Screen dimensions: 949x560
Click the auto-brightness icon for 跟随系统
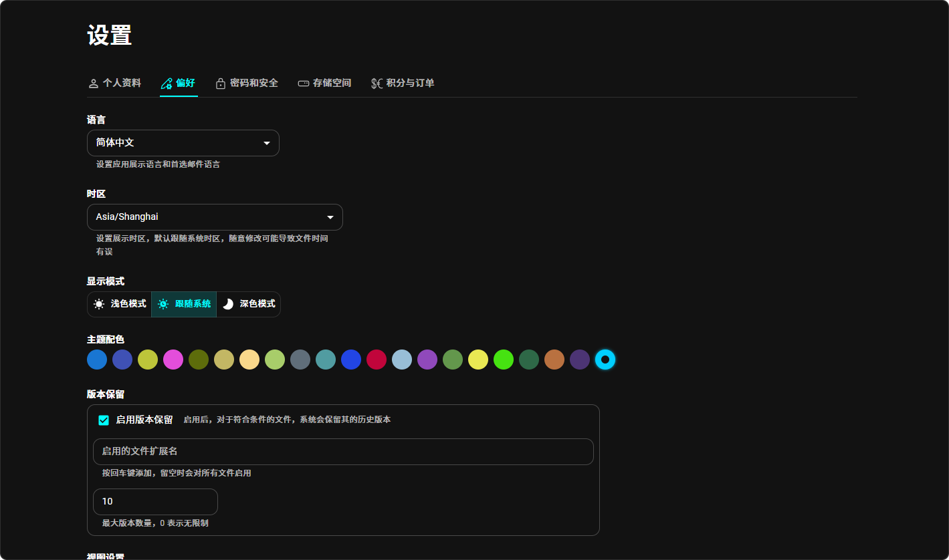coord(163,304)
